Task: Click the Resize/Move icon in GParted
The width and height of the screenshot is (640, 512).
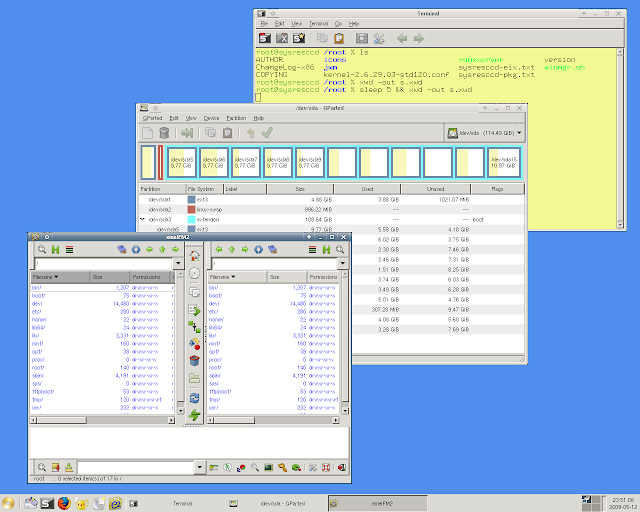Action: pos(187,133)
